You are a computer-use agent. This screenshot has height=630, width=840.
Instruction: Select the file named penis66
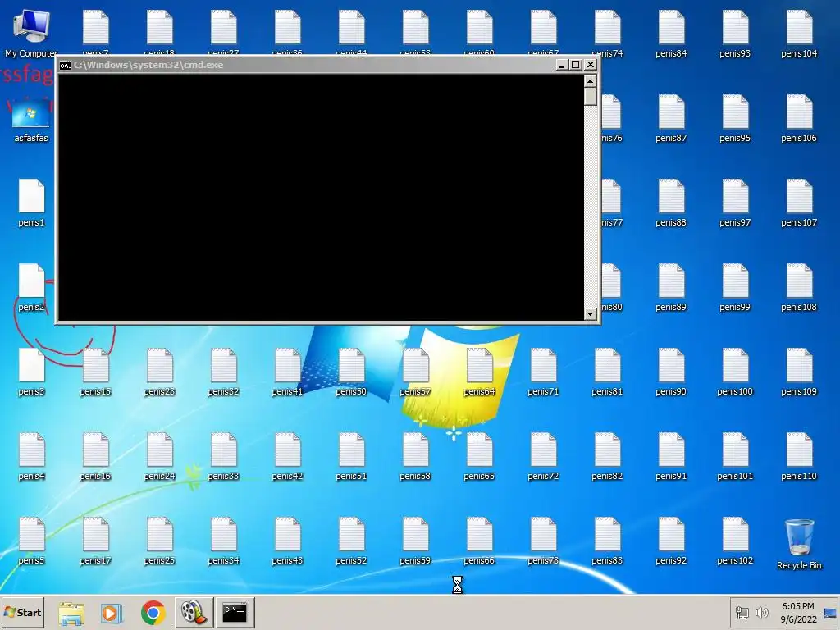(479, 542)
